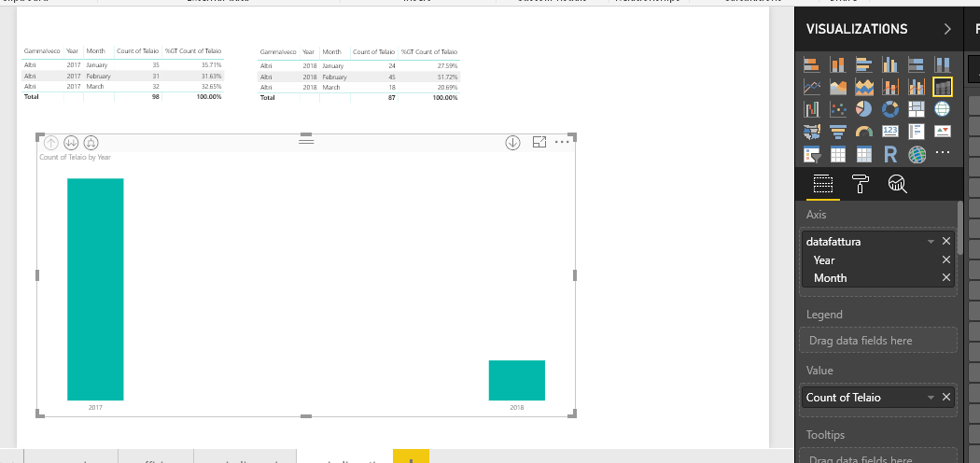Click the field wells vertical scrollbar

[960, 228]
